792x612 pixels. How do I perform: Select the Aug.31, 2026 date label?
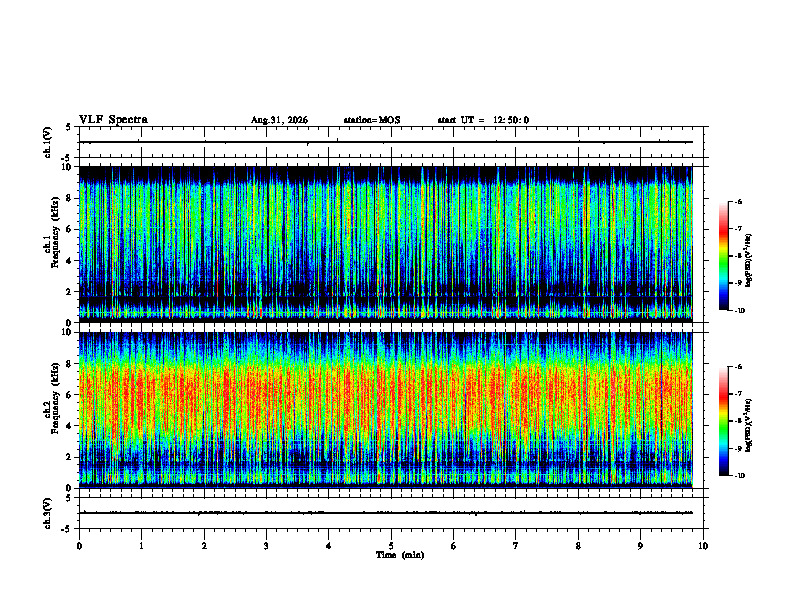click(x=279, y=120)
